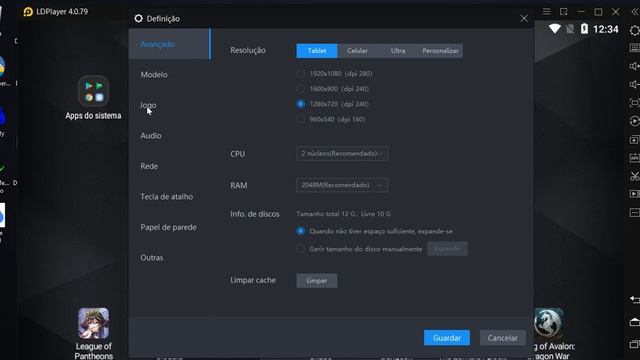Open the Papel de parede section
Image resolution: width=640 pixels, height=360 pixels.
pyautogui.click(x=169, y=227)
